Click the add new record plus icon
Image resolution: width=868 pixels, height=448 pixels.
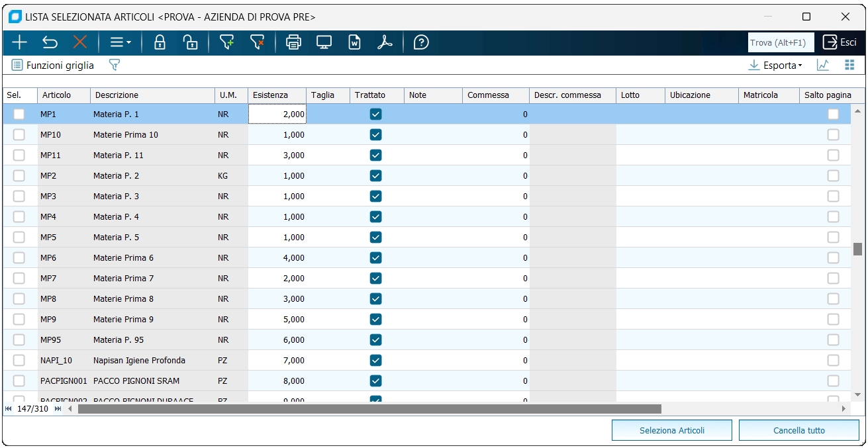click(x=19, y=43)
